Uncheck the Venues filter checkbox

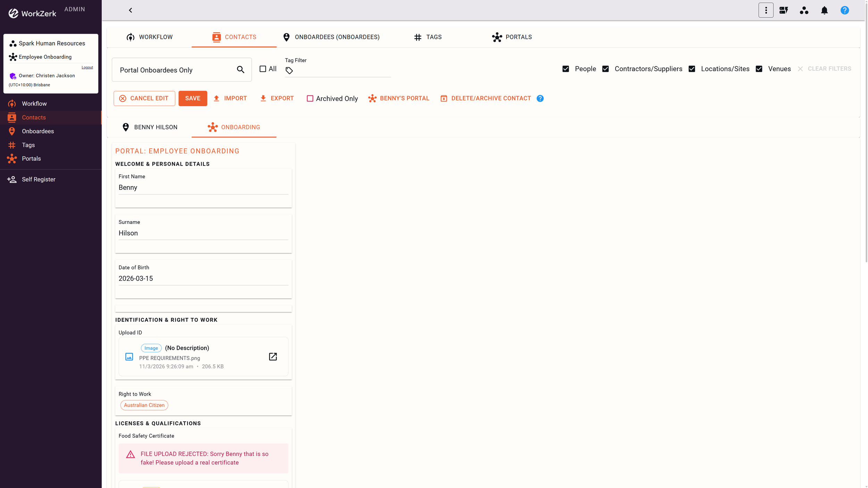(759, 69)
